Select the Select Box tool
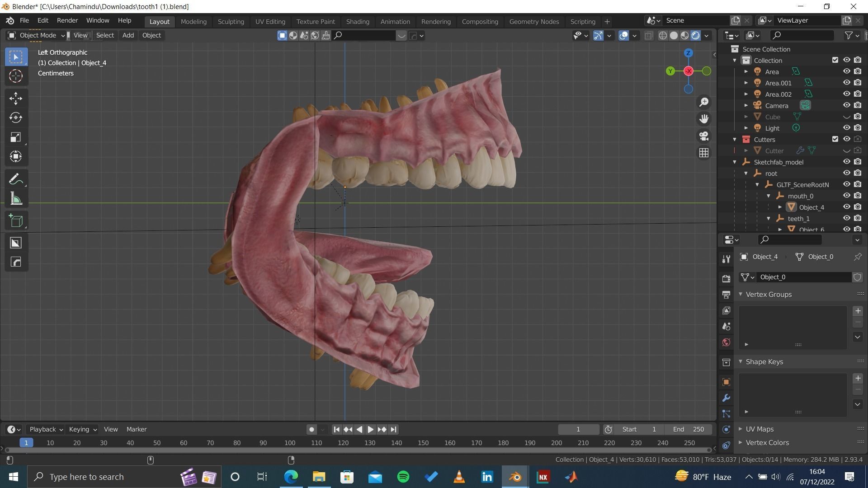Viewport: 868px width, 488px height. (16, 57)
